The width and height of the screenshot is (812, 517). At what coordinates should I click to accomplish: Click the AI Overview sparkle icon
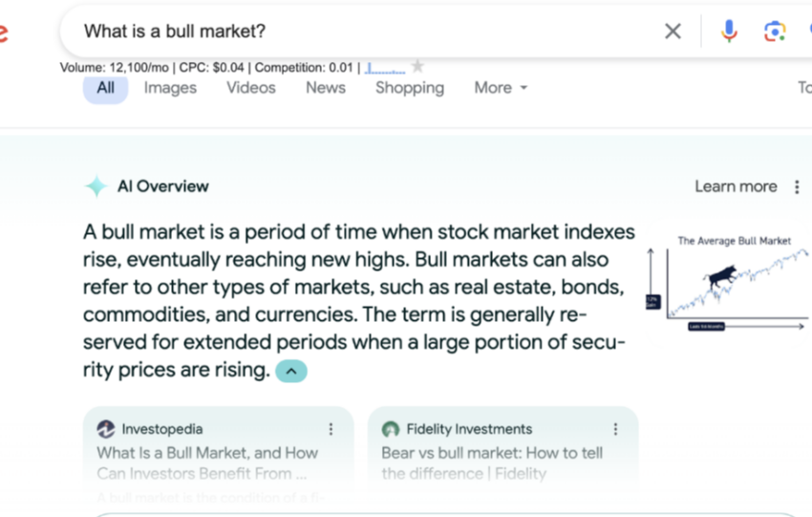pos(96,186)
